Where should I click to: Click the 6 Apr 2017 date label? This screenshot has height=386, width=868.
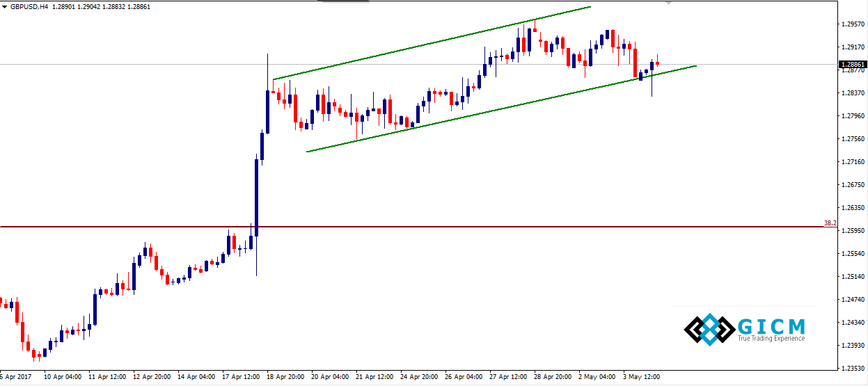point(15,377)
